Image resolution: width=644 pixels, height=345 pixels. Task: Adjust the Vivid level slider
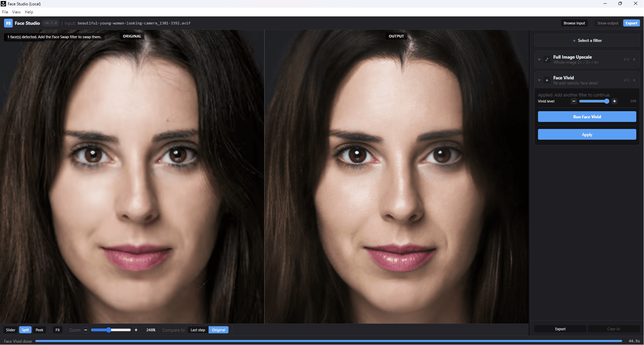pyautogui.click(x=594, y=101)
